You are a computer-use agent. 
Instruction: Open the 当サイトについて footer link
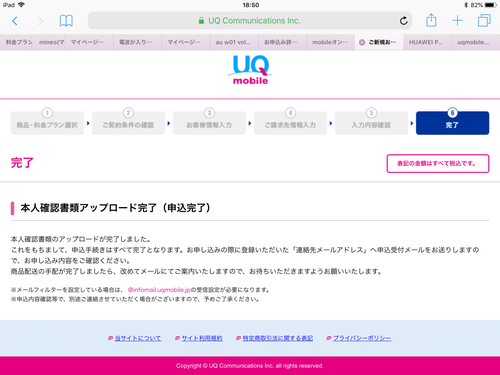[x=138, y=338]
